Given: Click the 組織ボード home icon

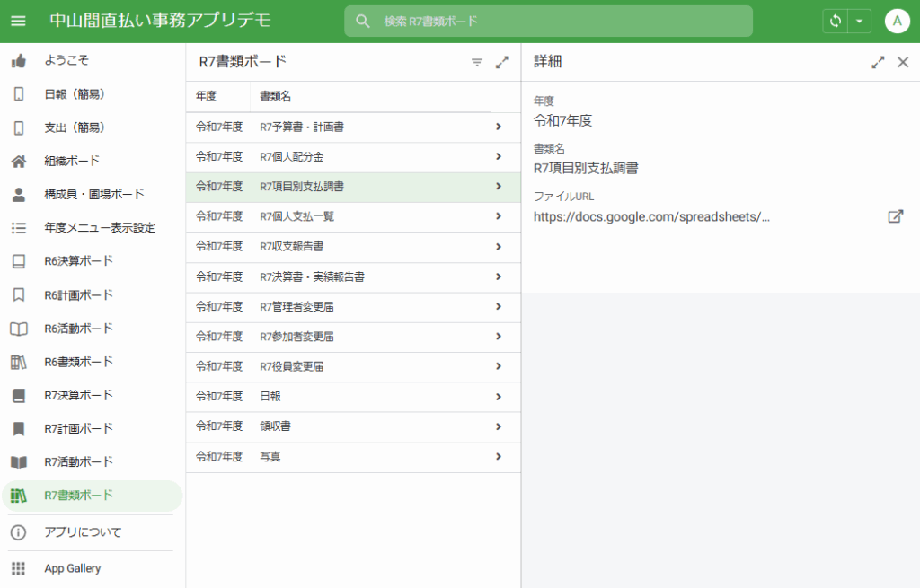Looking at the screenshot, I should pos(19,162).
